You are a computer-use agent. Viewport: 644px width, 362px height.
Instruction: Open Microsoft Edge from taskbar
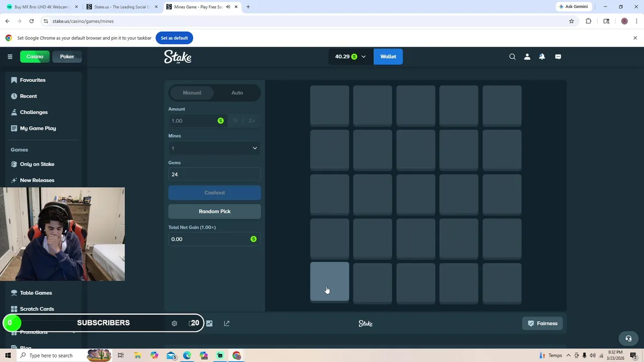pyautogui.click(x=187, y=355)
